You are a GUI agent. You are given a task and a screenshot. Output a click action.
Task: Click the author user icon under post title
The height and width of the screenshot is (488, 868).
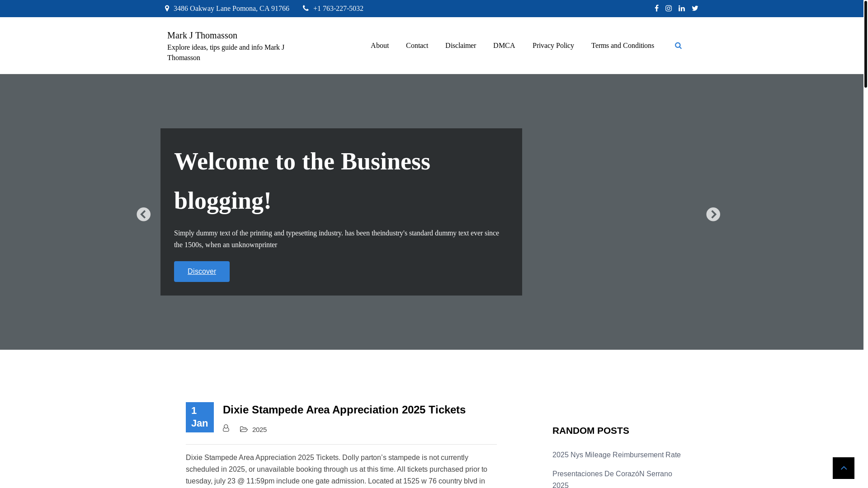[226, 428]
